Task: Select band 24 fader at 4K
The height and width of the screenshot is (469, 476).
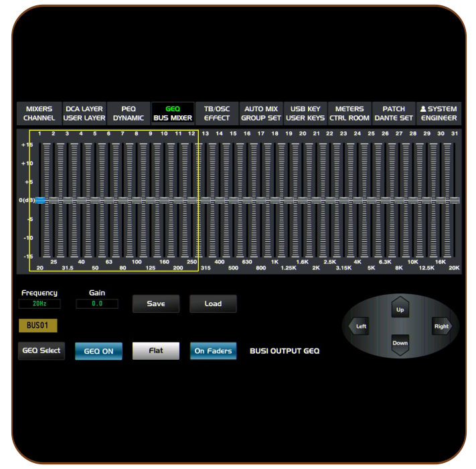Action: pyautogui.click(x=358, y=200)
